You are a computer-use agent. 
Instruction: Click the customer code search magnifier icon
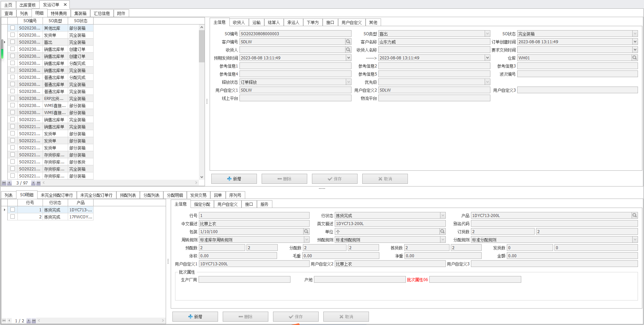point(348,42)
